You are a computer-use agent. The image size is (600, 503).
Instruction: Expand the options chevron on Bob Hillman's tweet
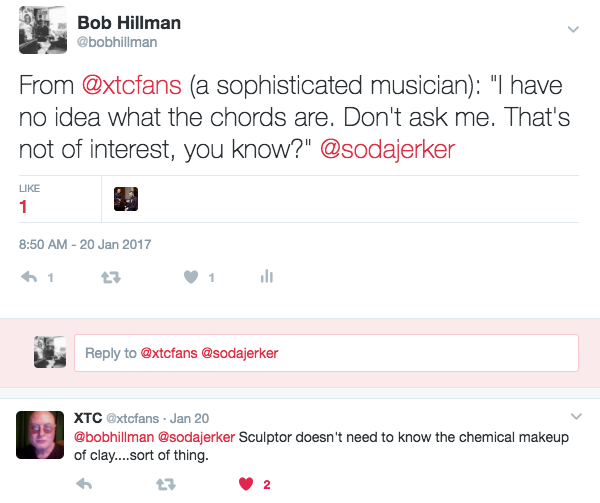click(x=573, y=29)
